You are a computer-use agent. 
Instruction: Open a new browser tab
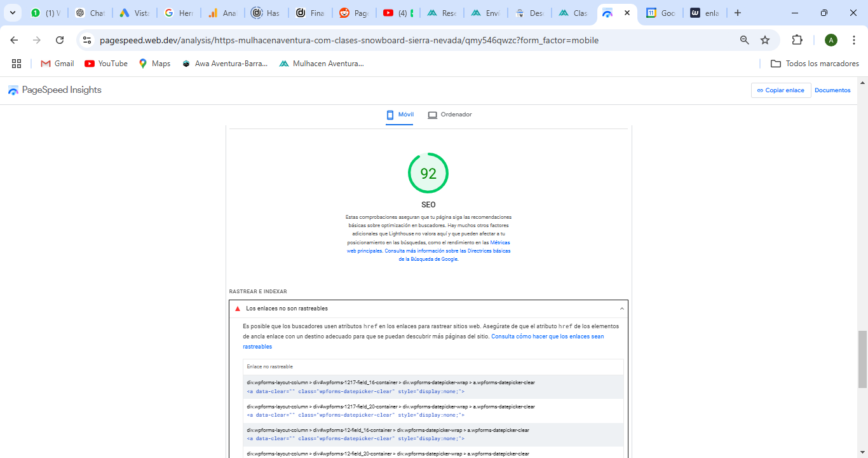point(738,13)
